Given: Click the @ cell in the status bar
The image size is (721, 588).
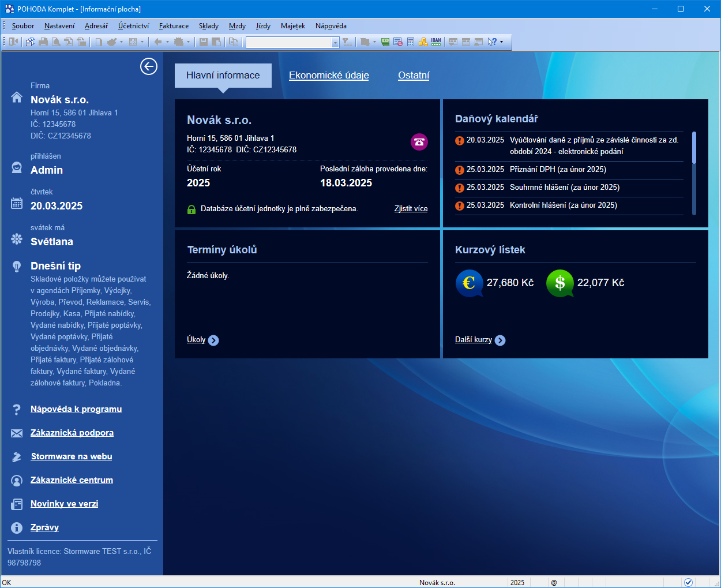Looking at the screenshot, I should [554, 583].
